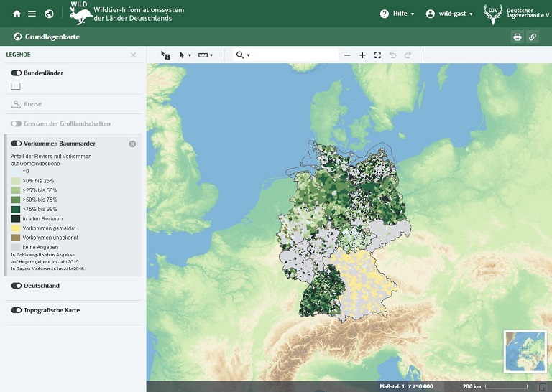Enable Grenzen der Großlandschaften layer

pyautogui.click(x=17, y=123)
